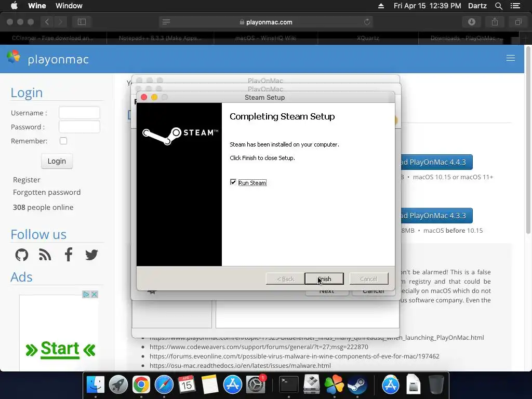The width and height of the screenshot is (532, 399).
Task: Click the Dartz user name in menu bar
Action: [477, 6]
